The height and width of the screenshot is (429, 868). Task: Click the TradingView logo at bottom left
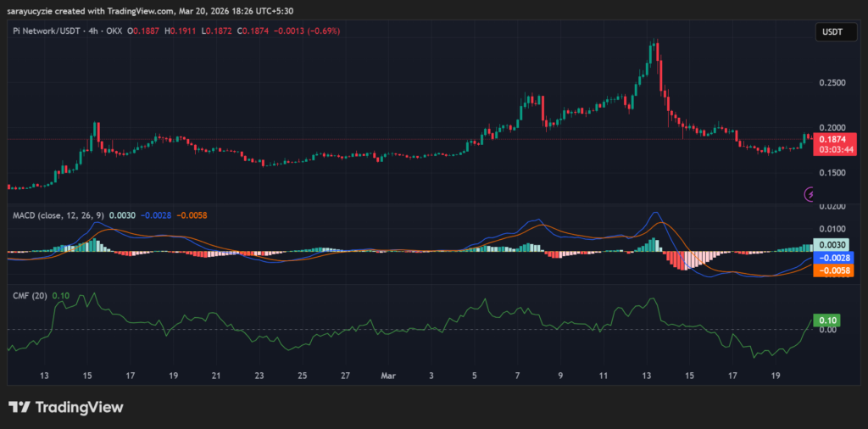66,407
